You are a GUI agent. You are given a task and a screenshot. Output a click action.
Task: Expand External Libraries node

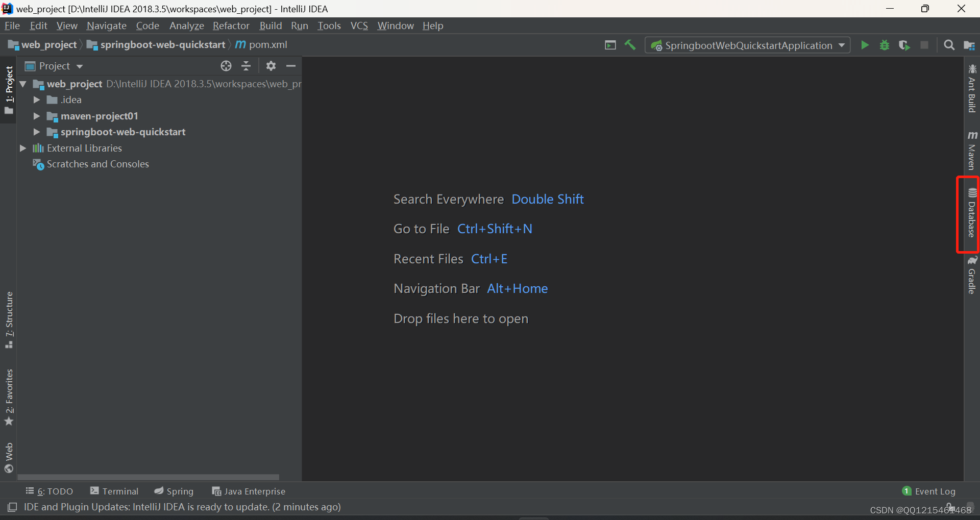tap(23, 148)
